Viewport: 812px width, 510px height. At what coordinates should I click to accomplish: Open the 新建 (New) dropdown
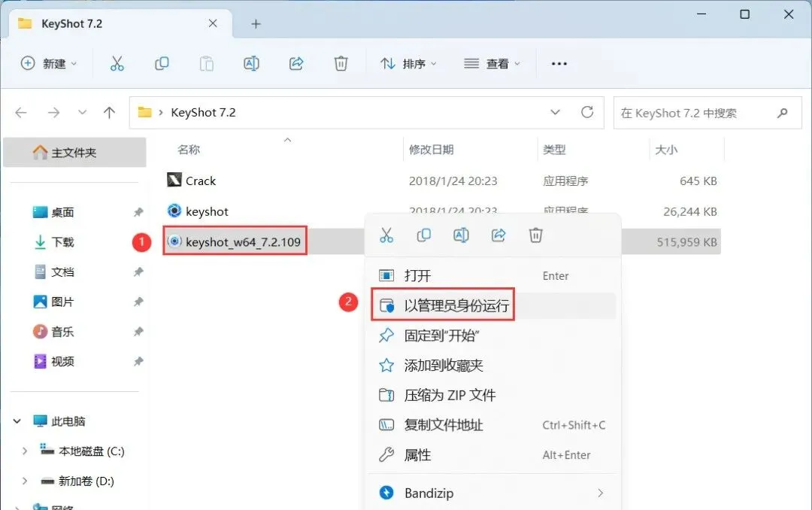pos(49,64)
